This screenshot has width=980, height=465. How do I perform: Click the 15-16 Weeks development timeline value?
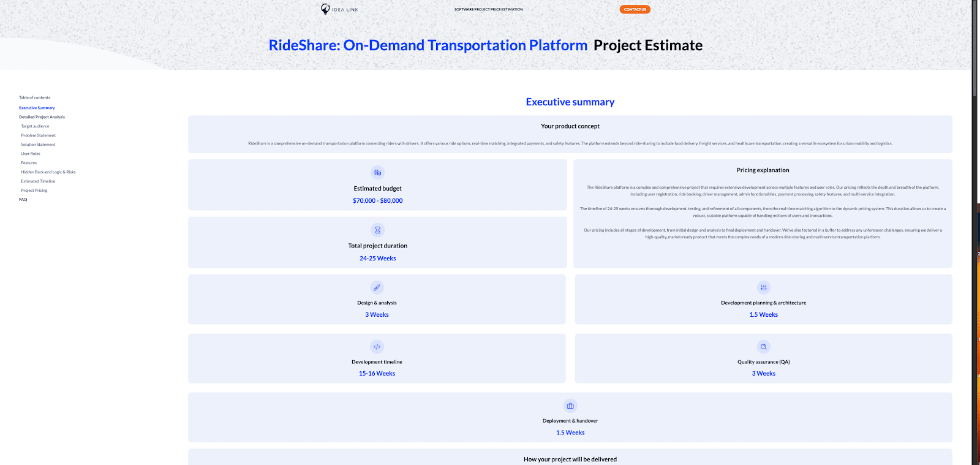pos(377,374)
